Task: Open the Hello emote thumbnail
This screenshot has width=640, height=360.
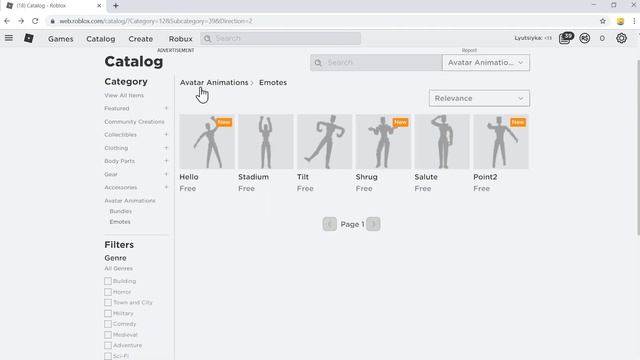Action: tap(207, 141)
